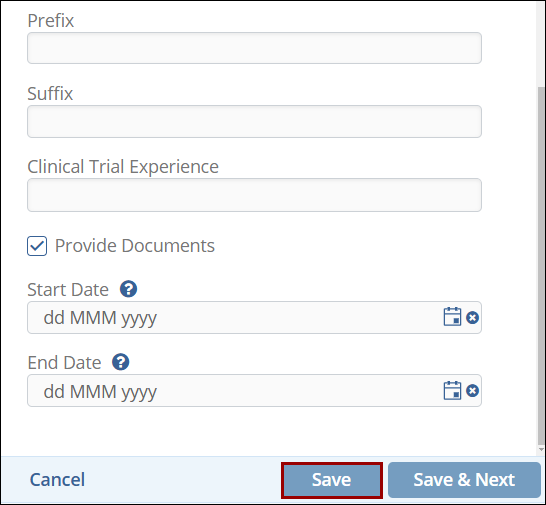Open the Start Date calendar picker

pos(452,317)
